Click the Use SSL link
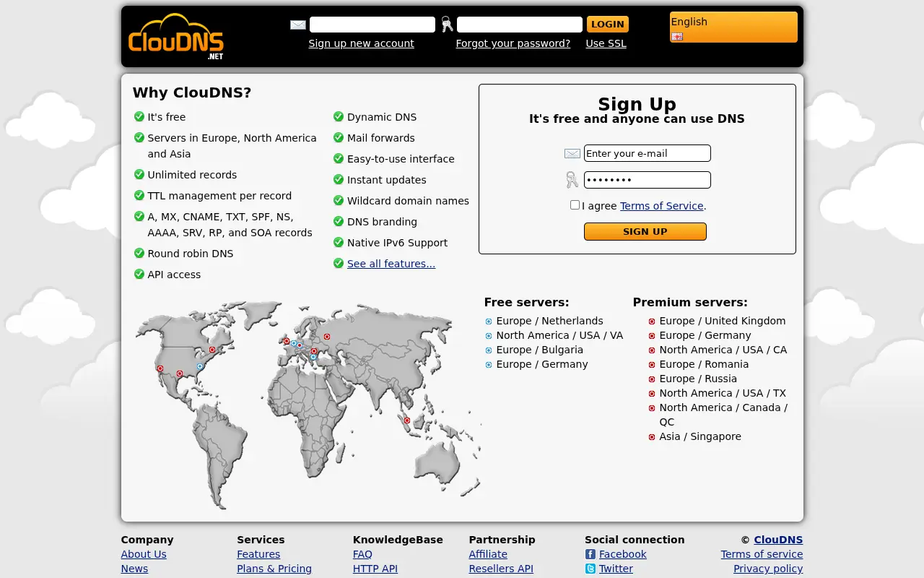The width and height of the screenshot is (924, 578). 606,43
